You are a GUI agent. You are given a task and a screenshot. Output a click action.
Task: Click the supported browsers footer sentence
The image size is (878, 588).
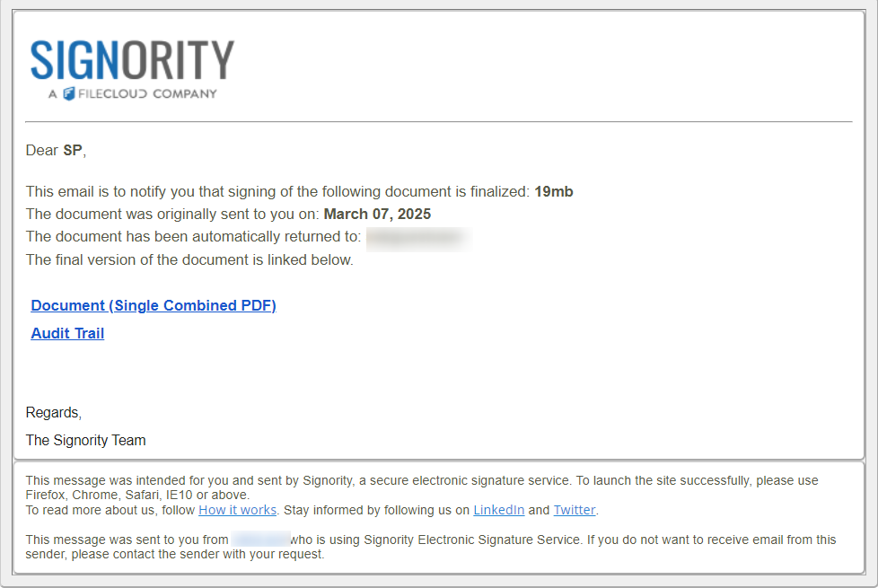[x=422, y=487]
